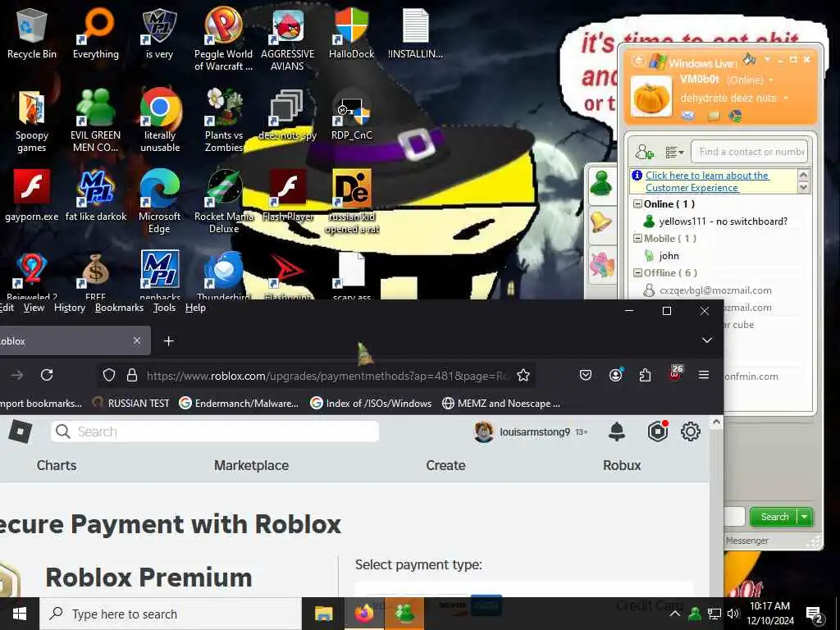Open Firefox hamburger application menu
840x630 pixels.
click(704, 375)
